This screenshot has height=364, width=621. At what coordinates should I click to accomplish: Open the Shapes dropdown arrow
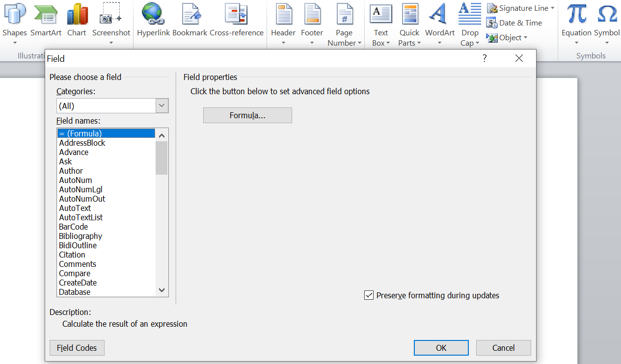[15, 43]
